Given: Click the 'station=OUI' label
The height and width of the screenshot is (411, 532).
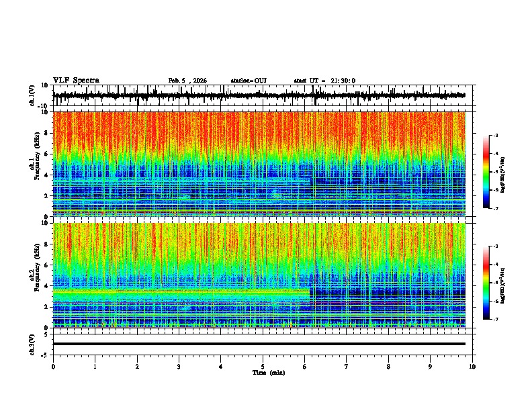Looking at the screenshot, I should click(249, 81).
